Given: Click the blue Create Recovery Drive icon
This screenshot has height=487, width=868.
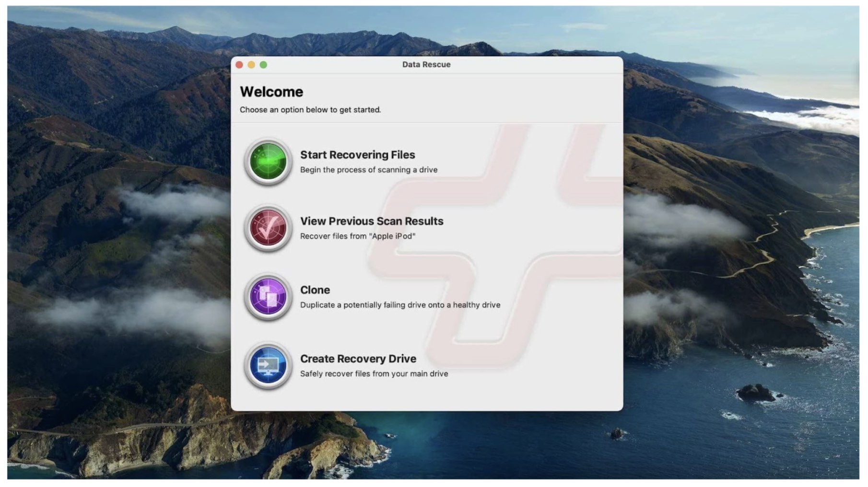Looking at the screenshot, I should 268,366.
